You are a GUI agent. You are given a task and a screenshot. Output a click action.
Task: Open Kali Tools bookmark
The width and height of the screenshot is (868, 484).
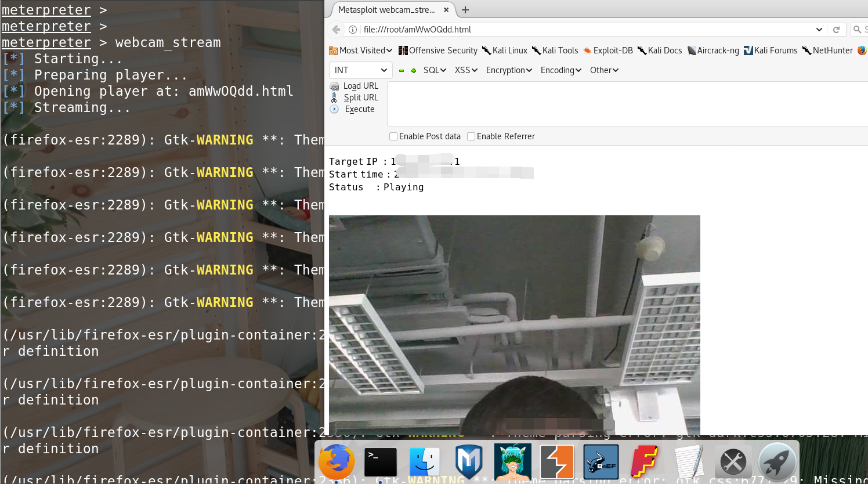[x=555, y=50]
